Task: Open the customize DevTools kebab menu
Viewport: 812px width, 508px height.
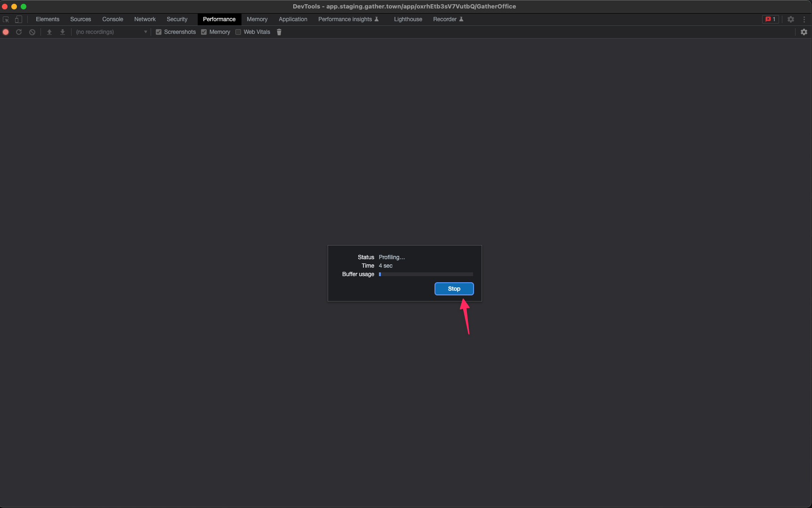Action: tap(804, 19)
